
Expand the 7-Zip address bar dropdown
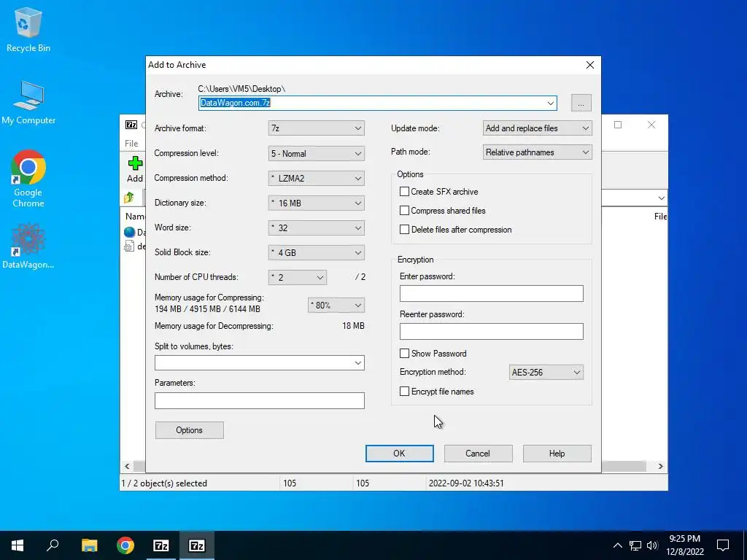click(x=661, y=198)
